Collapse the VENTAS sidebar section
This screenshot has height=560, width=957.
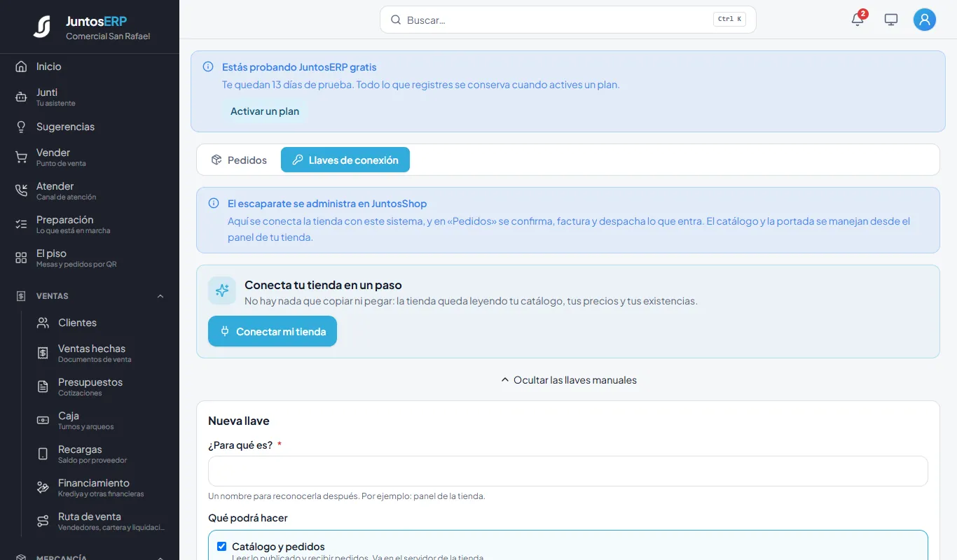[x=90, y=296]
